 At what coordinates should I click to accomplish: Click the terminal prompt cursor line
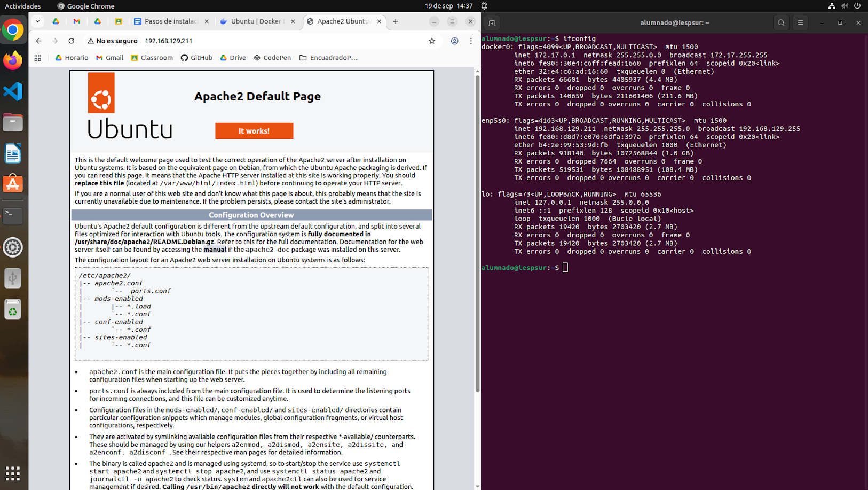coord(525,268)
